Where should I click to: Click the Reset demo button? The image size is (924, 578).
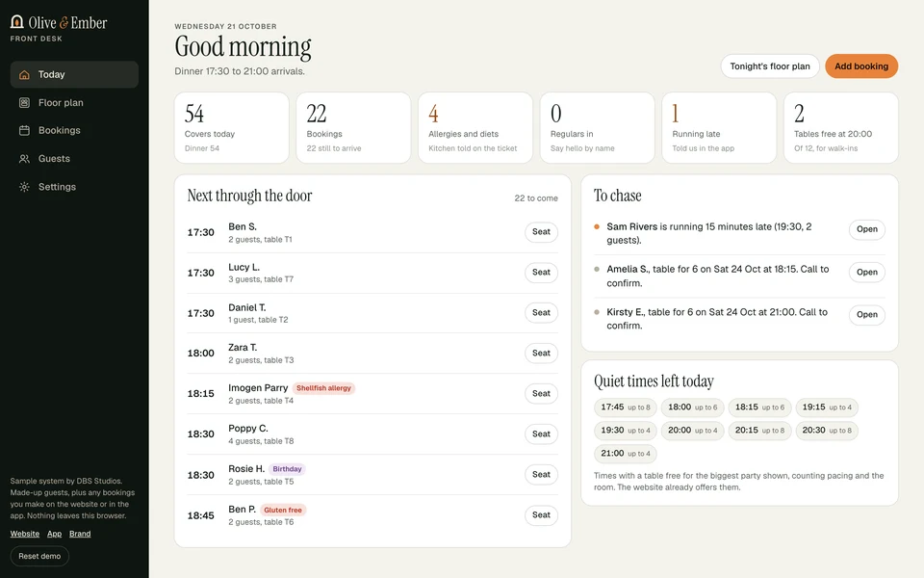coord(39,556)
